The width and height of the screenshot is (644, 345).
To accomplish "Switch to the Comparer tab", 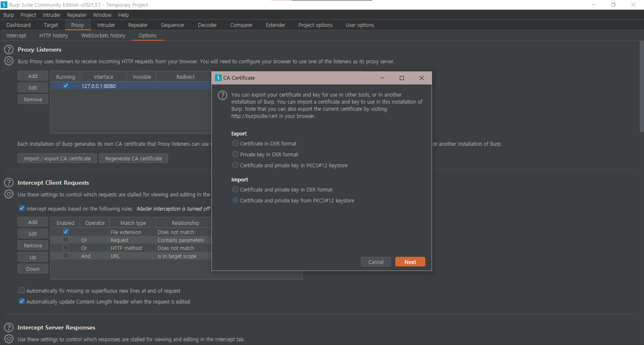I will [x=242, y=25].
